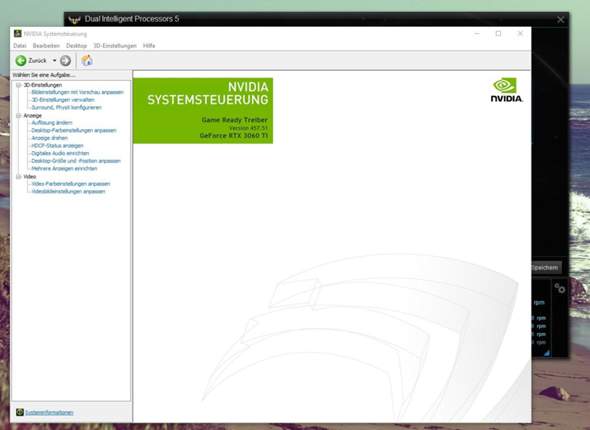Open Mehrere Anzeigen einrichten task
The image size is (590, 430).
(x=64, y=169)
